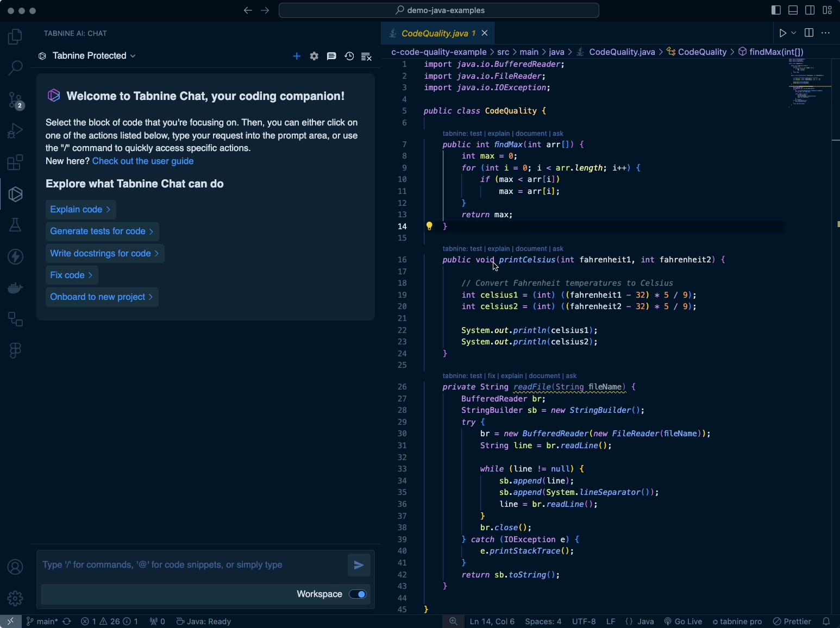Toggle the primary sidebar layout button

tap(776, 10)
